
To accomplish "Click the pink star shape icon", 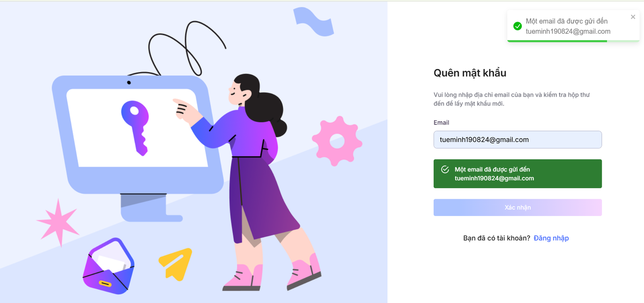I will tap(58, 222).
